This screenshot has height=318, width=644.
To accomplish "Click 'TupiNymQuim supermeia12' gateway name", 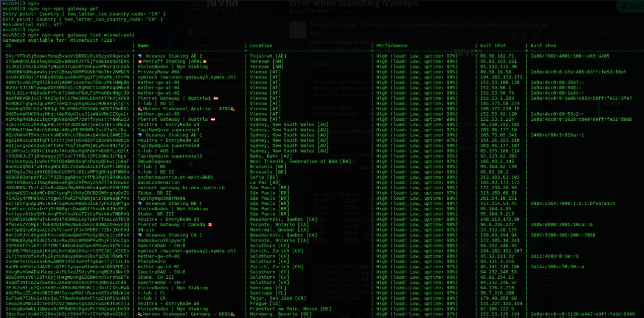I will [170, 156].
